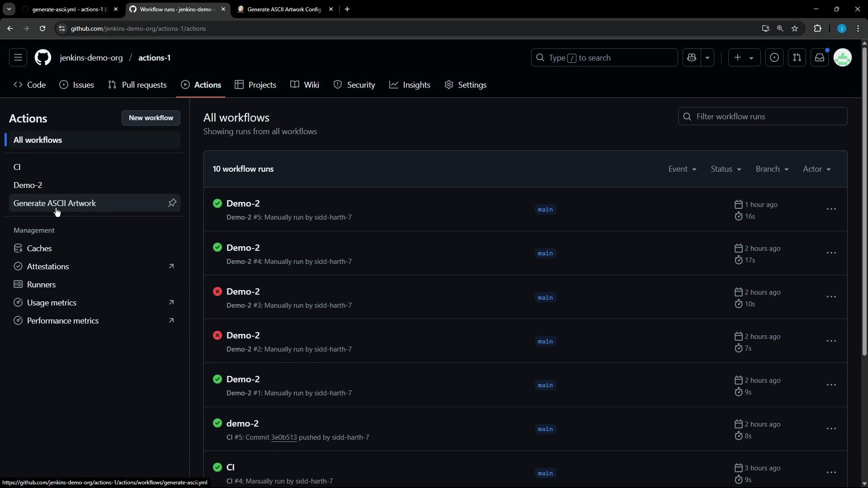Switch to the Wiki tab

(x=305, y=85)
